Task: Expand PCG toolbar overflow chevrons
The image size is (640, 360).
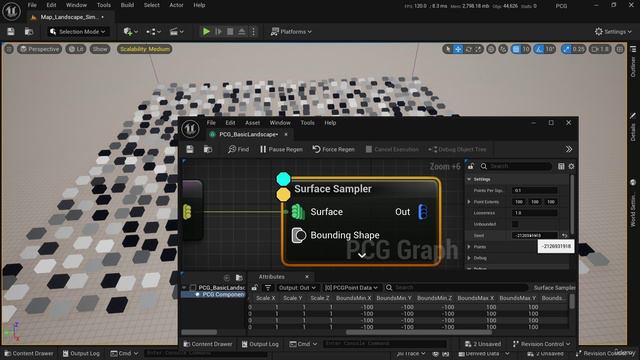Action: [569, 149]
